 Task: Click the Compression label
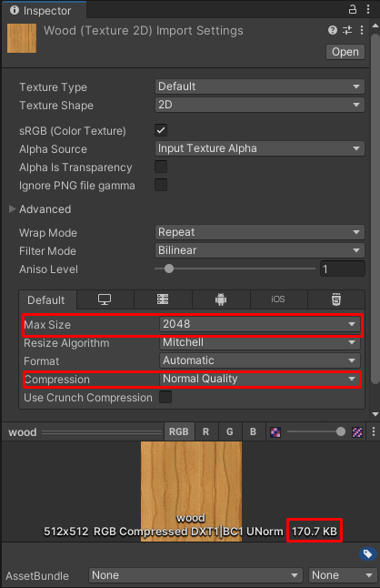click(x=57, y=380)
